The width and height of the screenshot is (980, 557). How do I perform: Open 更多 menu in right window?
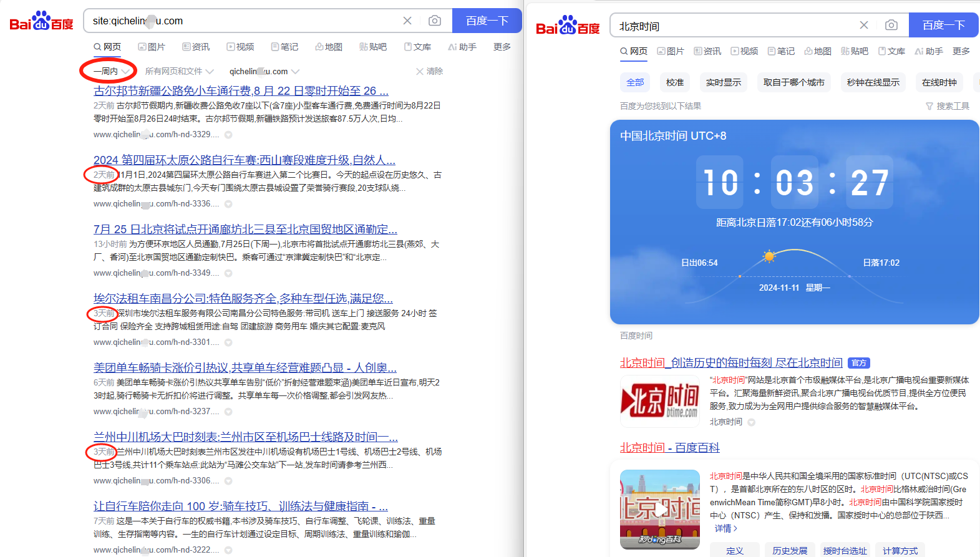pyautogui.click(x=961, y=51)
